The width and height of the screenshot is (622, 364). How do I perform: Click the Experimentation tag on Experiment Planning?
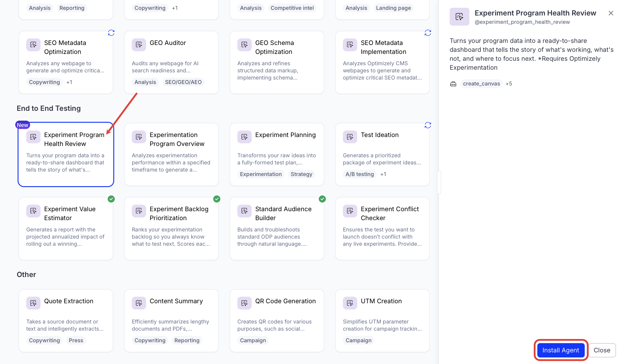click(261, 174)
